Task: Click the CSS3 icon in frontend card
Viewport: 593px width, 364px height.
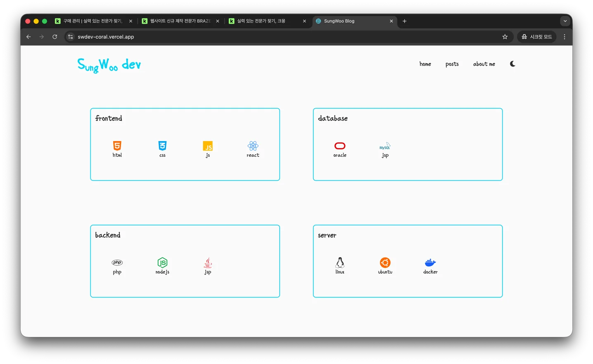Action: click(x=162, y=146)
